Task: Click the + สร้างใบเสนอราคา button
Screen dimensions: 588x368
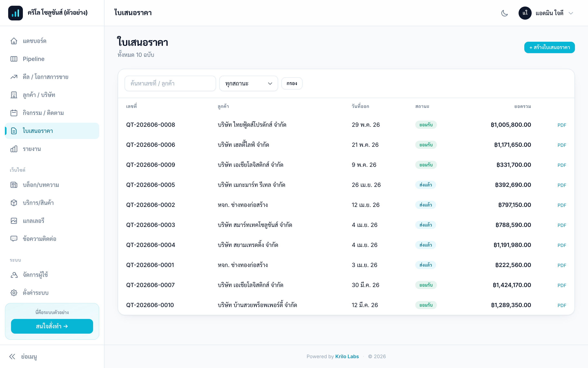Action: tap(549, 47)
